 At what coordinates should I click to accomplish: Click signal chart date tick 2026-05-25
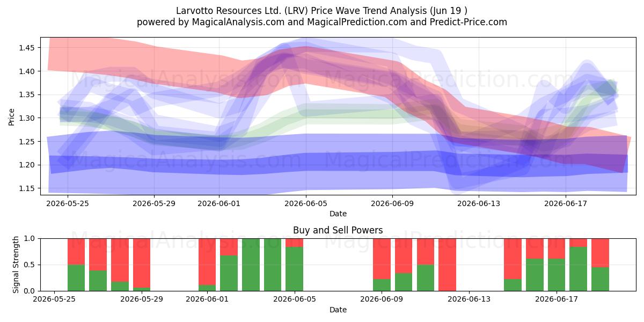(x=55, y=299)
